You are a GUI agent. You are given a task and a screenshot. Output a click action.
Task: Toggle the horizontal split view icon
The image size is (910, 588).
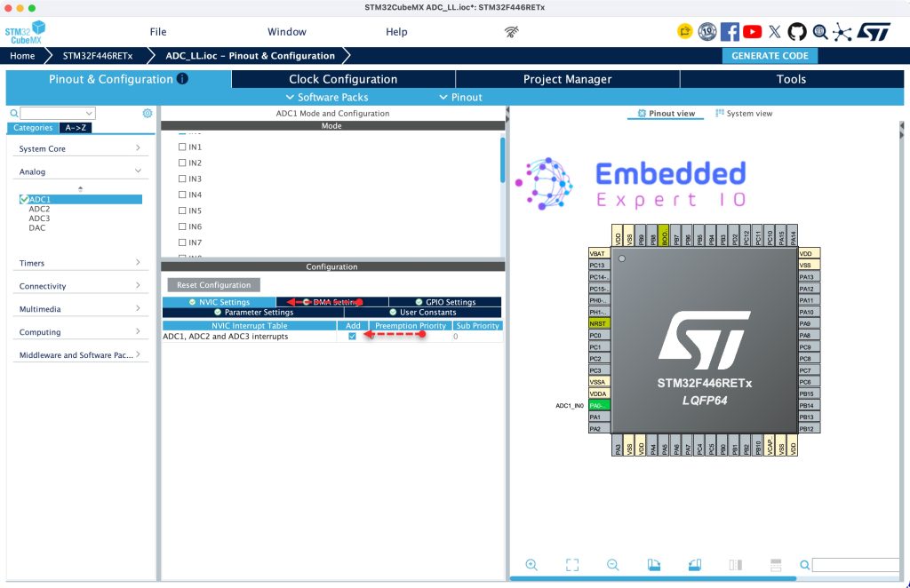point(776,565)
